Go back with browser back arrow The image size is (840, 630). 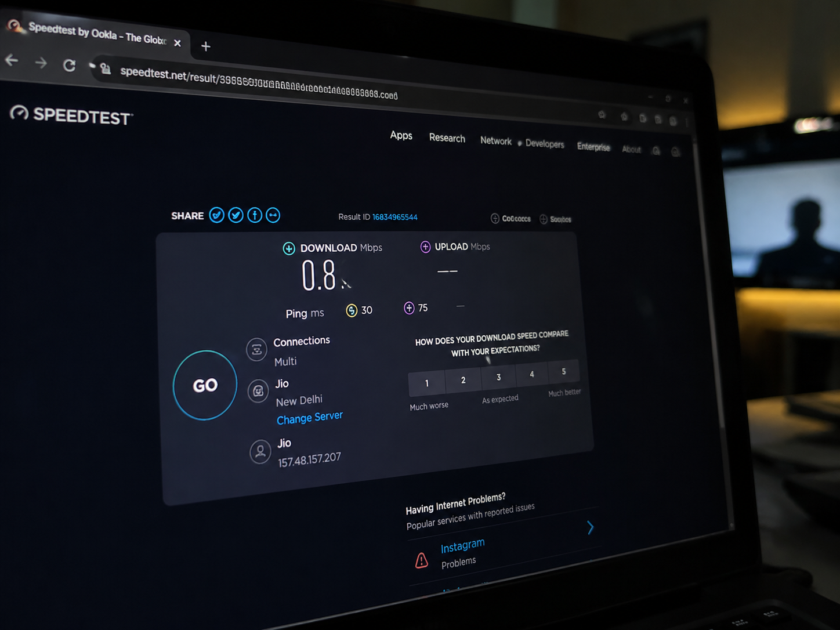(x=12, y=60)
